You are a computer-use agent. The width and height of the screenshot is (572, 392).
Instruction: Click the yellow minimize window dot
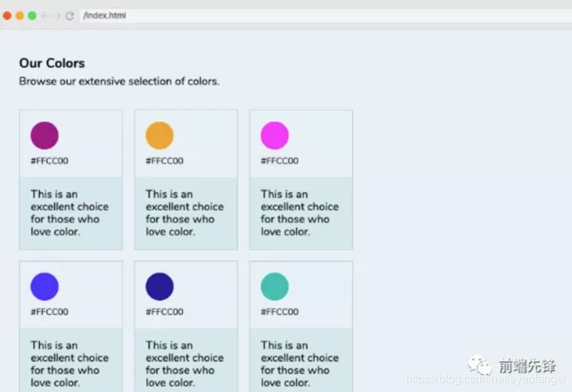tap(20, 16)
